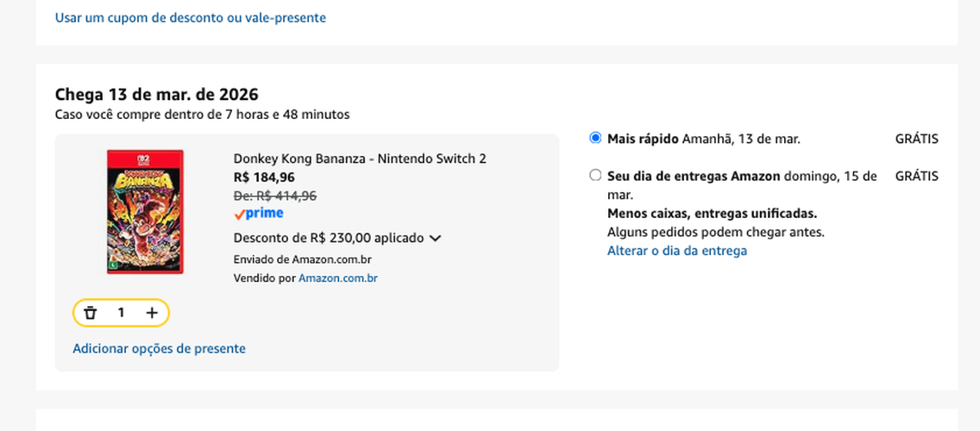Open Usar um cupom de desconto link
This screenshot has width=980, height=431.
(x=191, y=17)
